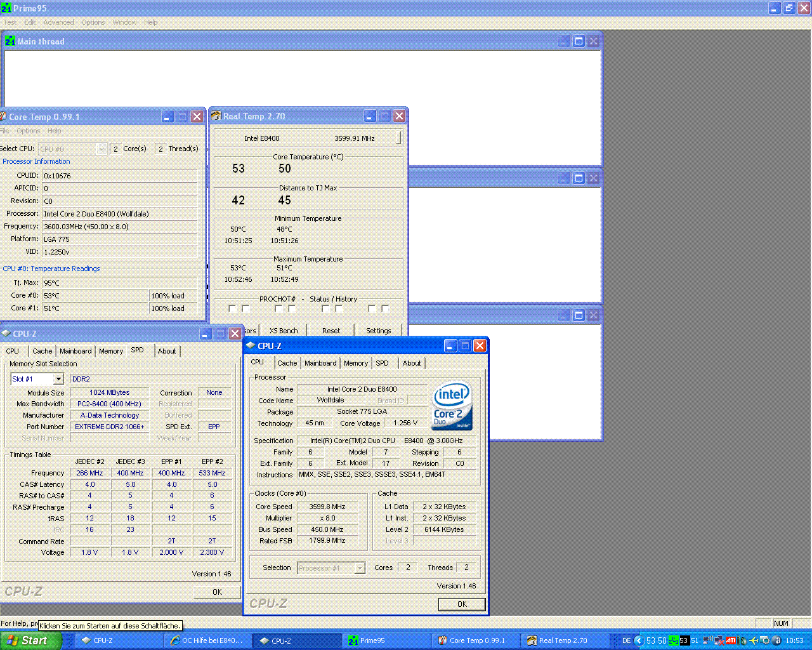The height and width of the screenshot is (650, 812).
Task: Click the mouse utility tray icon
Action: [x=742, y=640]
